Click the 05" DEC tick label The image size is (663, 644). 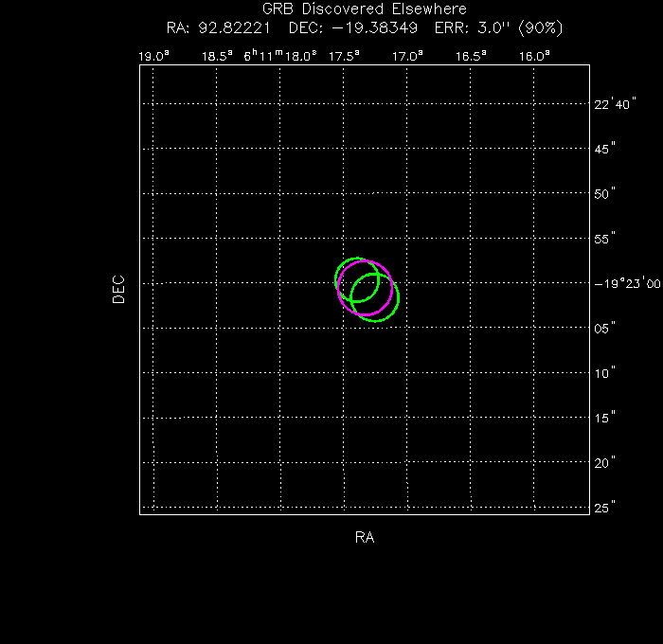(605, 328)
